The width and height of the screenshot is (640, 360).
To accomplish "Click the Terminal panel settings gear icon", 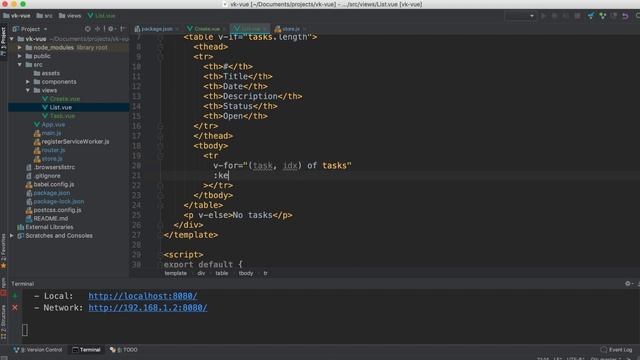I will tap(628, 283).
